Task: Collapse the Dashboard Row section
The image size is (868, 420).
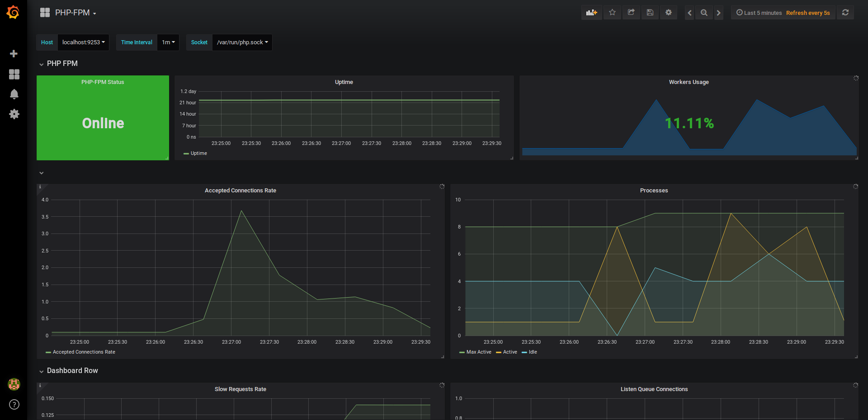Action: point(72,371)
